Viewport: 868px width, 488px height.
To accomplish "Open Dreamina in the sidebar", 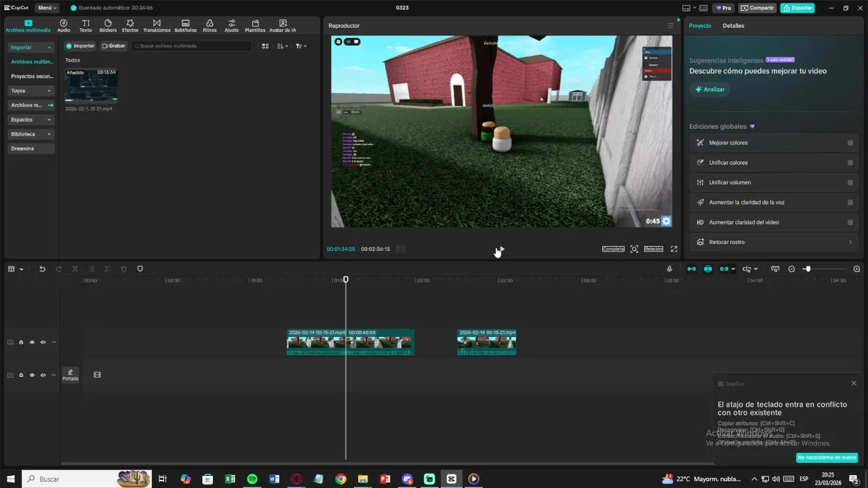I will pos(32,148).
